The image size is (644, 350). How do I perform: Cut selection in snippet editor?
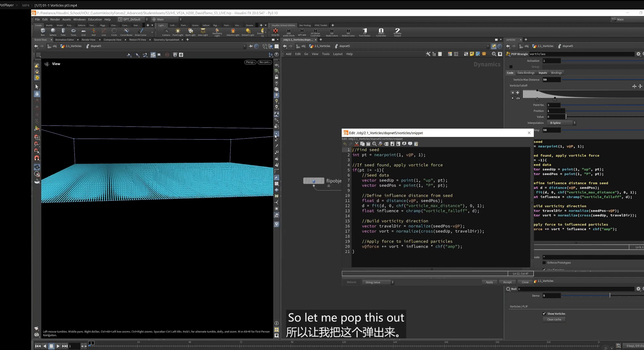(356, 144)
